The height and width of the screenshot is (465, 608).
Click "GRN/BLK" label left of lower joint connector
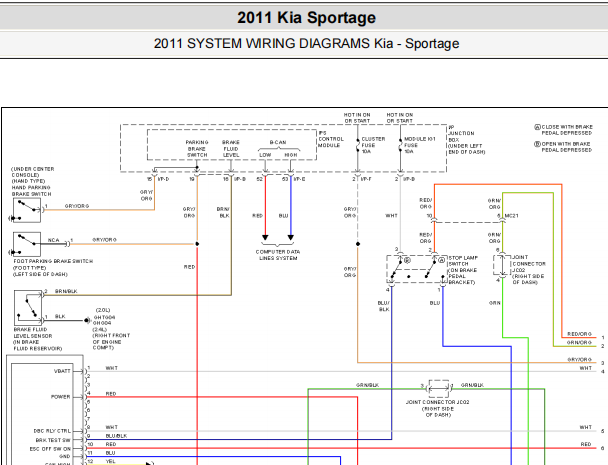pos(367,385)
